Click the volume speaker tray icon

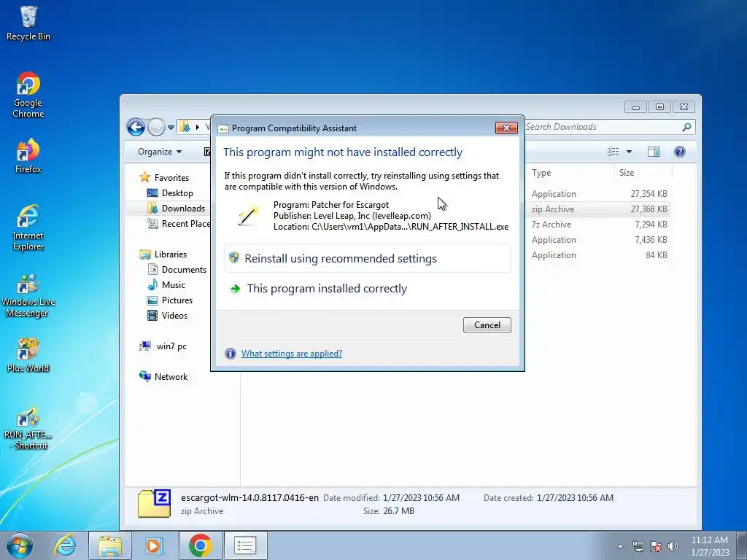(x=673, y=546)
